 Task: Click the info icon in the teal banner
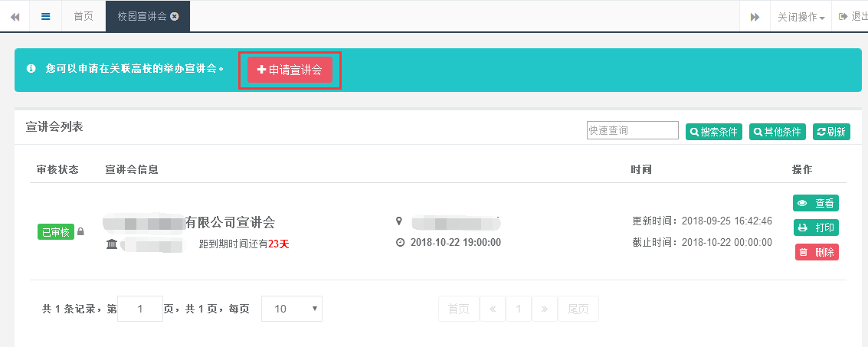(31, 69)
